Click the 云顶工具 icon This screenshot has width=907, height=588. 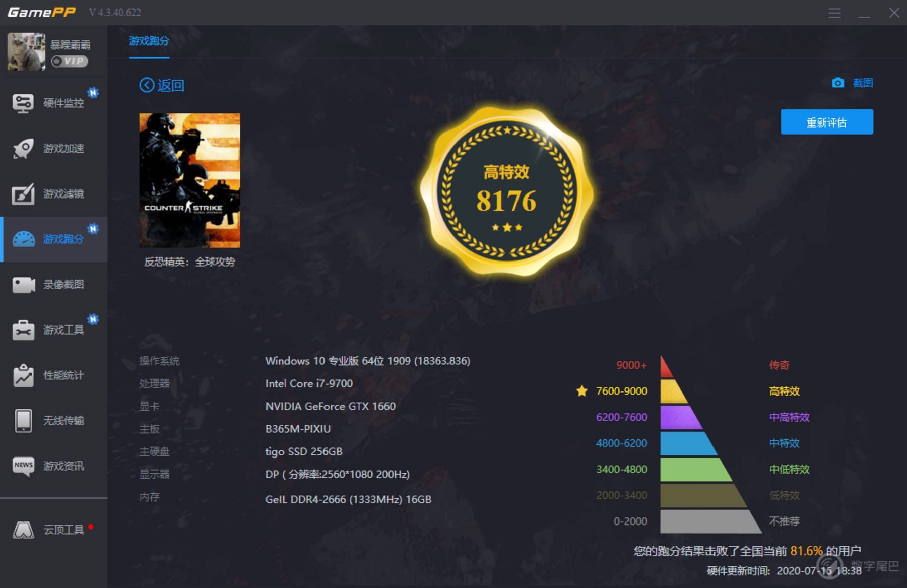pyautogui.click(x=23, y=530)
